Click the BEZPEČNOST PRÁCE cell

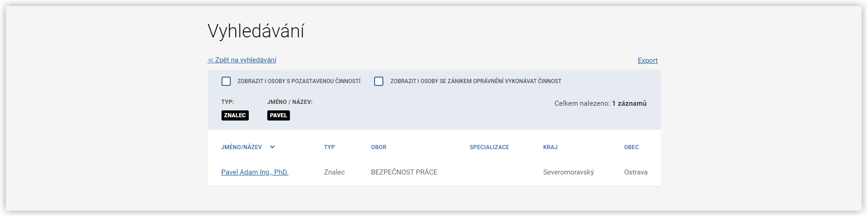404,172
